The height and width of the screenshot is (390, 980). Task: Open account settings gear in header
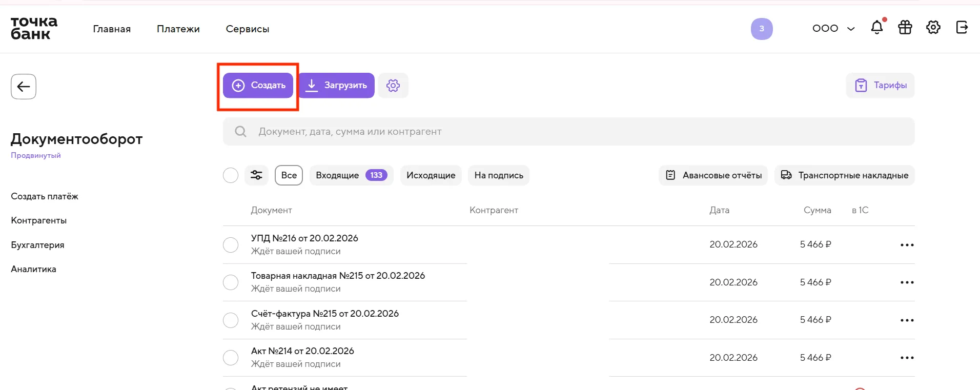pos(933,28)
